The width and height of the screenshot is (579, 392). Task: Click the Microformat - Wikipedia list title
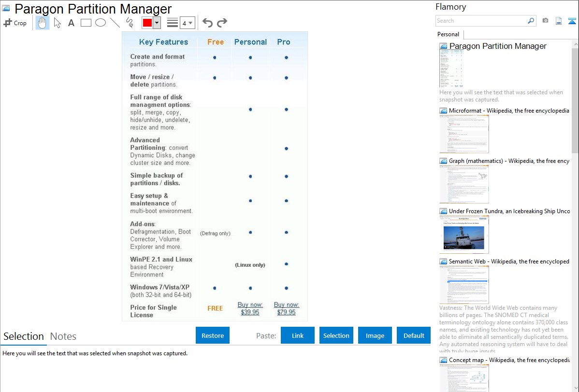point(509,111)
